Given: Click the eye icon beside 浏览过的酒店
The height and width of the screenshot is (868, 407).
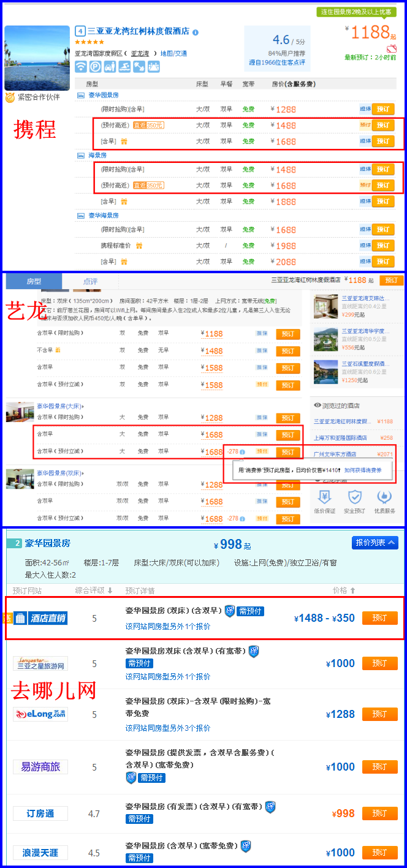Looking at the screenshot, I should 318,406.
